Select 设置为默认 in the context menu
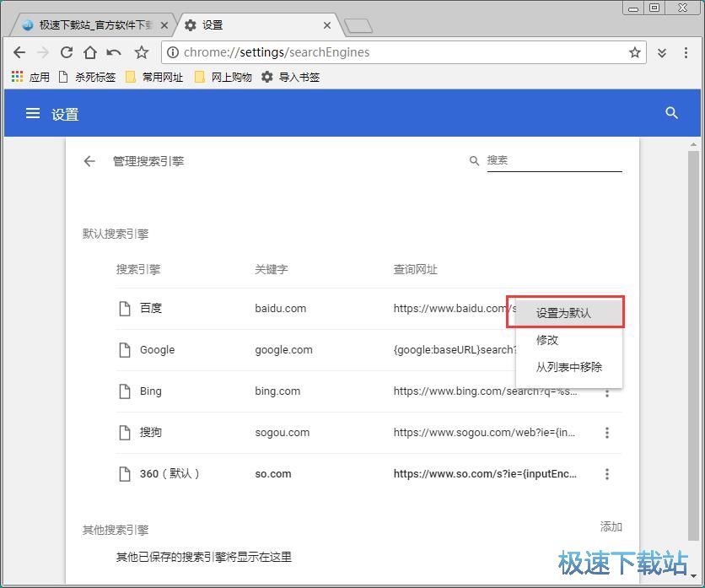The image size is (705, 588). [564, 313]
